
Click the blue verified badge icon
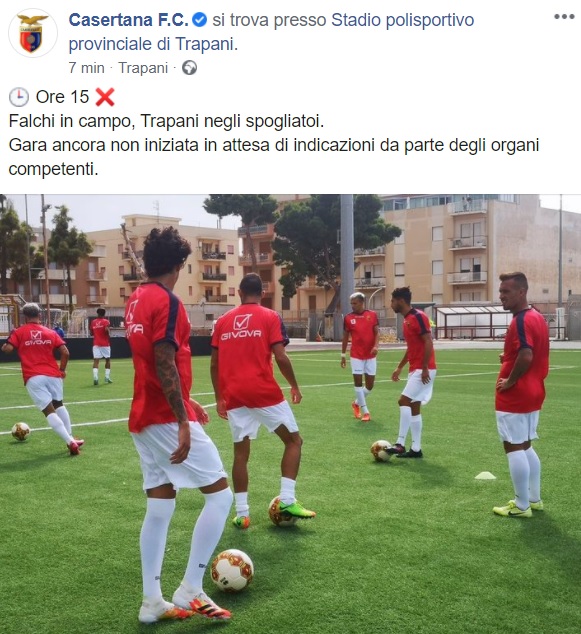pos(199,20)
